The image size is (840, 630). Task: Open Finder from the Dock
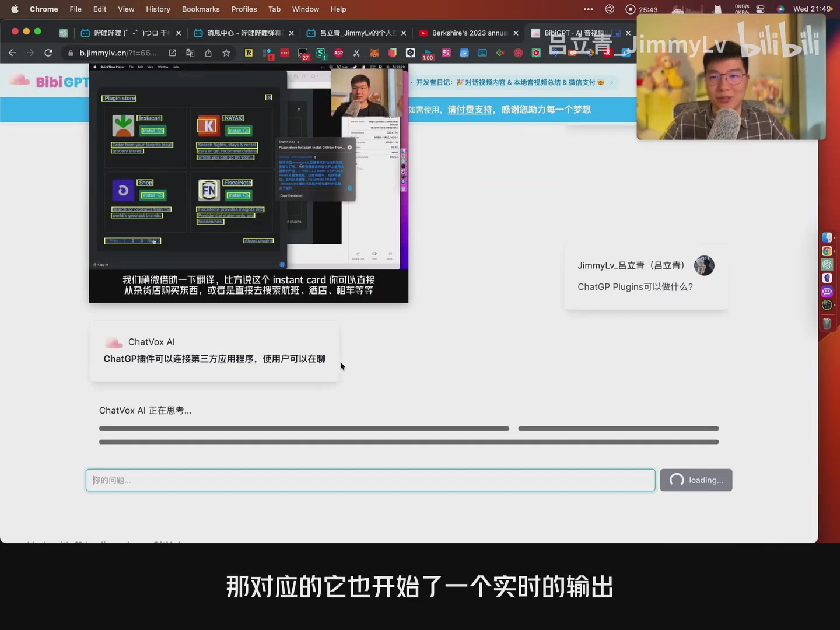click(x=827, y=238)
